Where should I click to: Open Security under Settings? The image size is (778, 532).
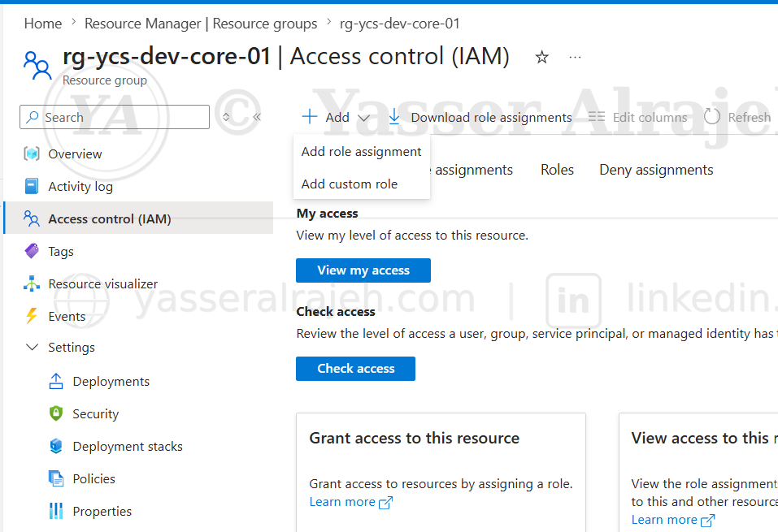(96, 414)
